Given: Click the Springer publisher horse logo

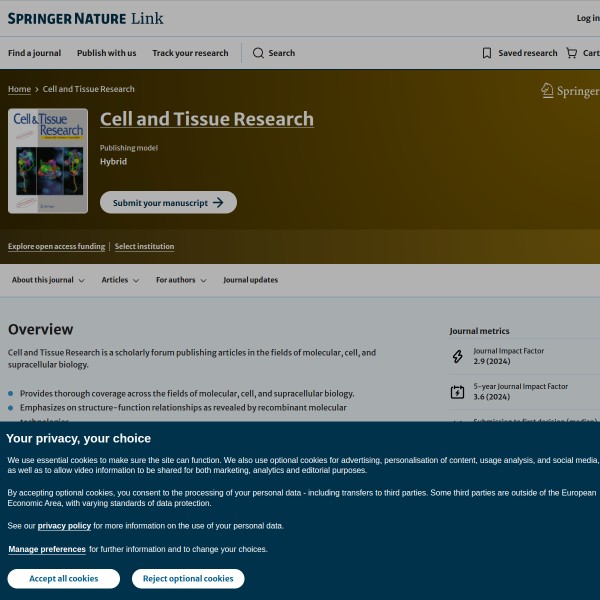Looking at the screenshot, I should tap(547, 91).
